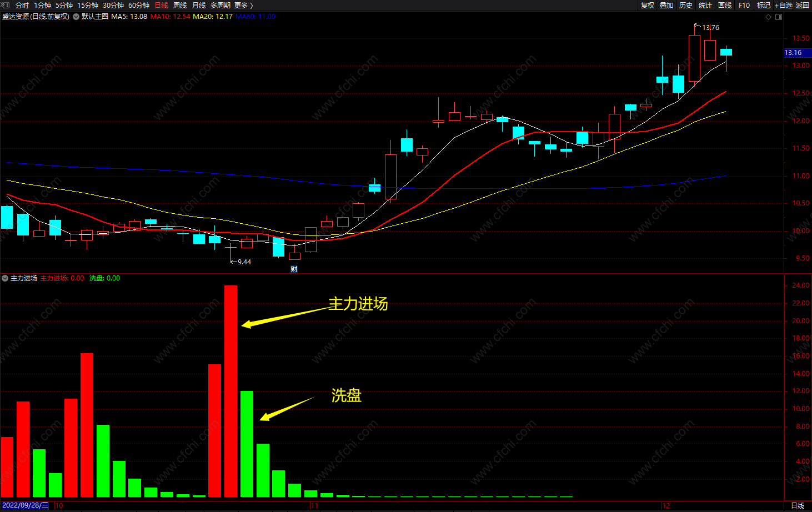Click the 默认主图 label
This screenshot has width=812, height=512.
pyautogui.click(x=95, y=17)
